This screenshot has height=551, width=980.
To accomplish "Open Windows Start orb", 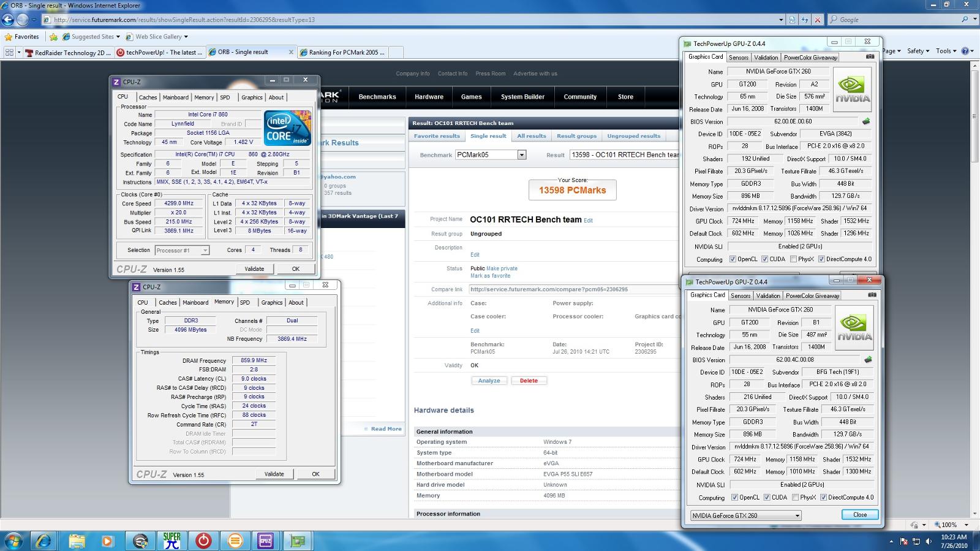I will (13, 541).
